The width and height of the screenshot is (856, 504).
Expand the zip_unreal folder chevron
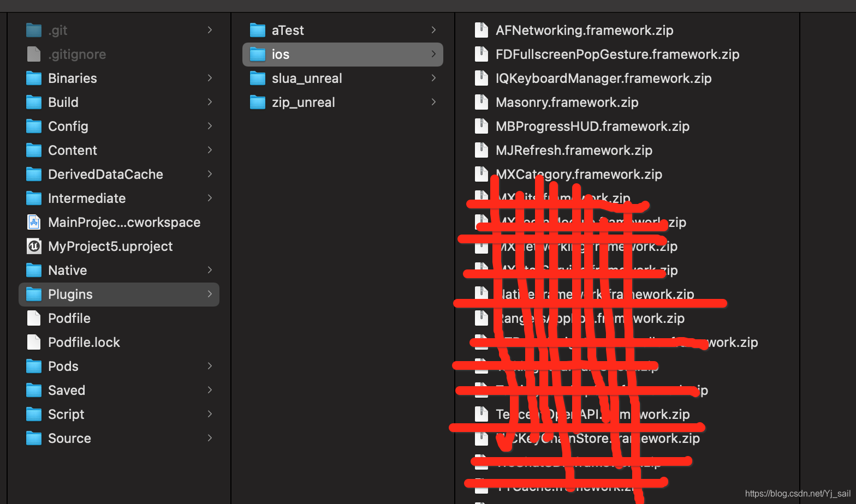[433, 102]
